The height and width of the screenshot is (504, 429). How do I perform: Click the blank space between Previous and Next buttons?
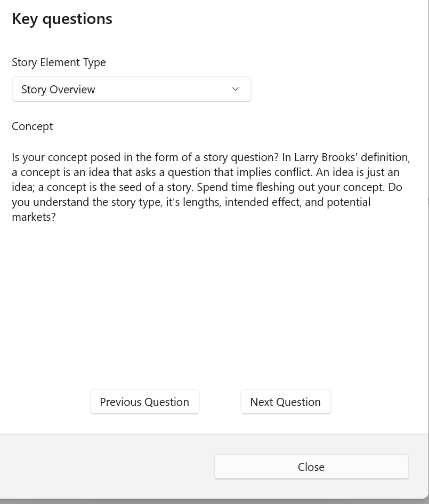coord(220,402)
